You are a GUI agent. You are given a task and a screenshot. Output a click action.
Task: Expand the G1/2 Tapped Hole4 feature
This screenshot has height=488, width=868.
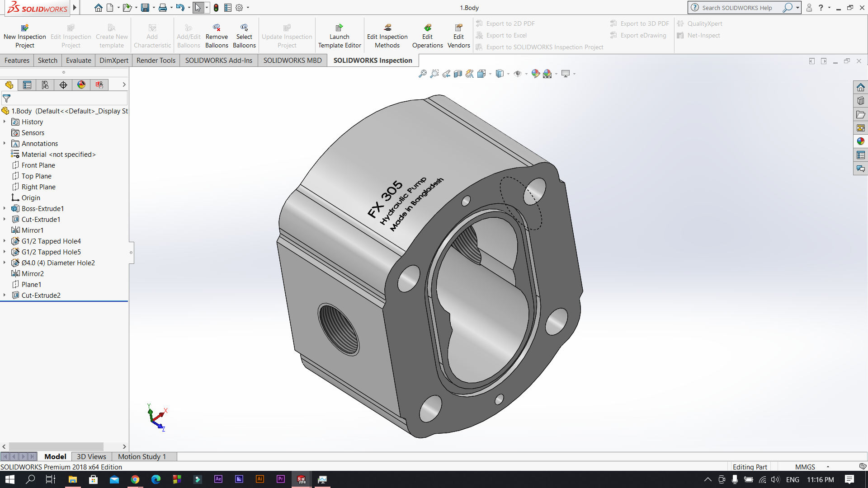[x=5, y=241]
